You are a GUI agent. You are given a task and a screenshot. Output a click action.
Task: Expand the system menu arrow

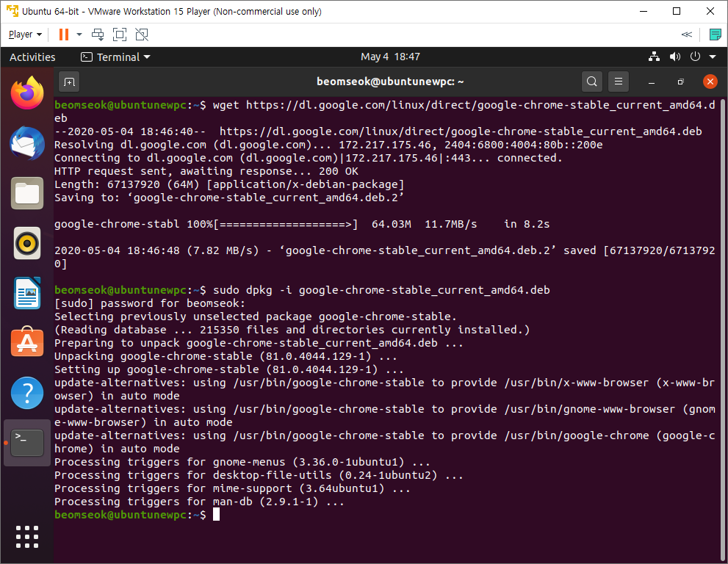tap(713, 57)
